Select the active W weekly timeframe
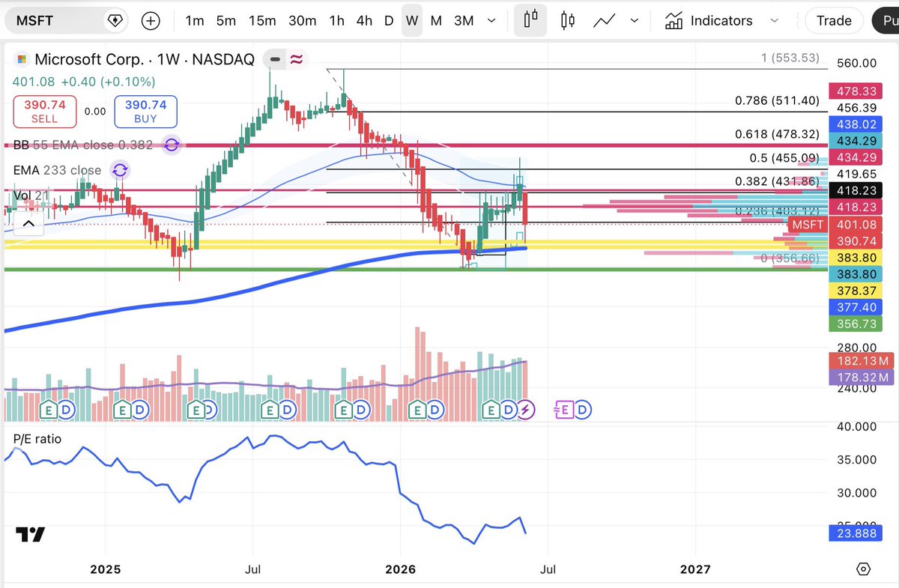This screenshot has width=899, height=588. click(412, 20)
